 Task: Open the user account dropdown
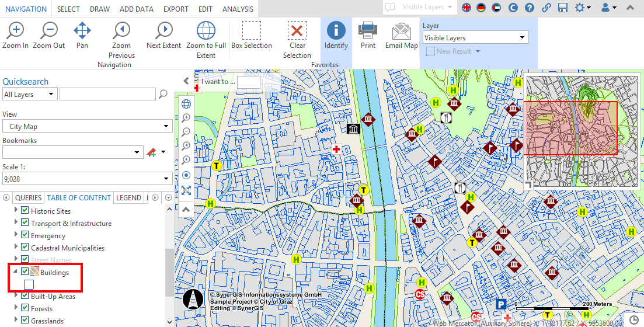609,8
